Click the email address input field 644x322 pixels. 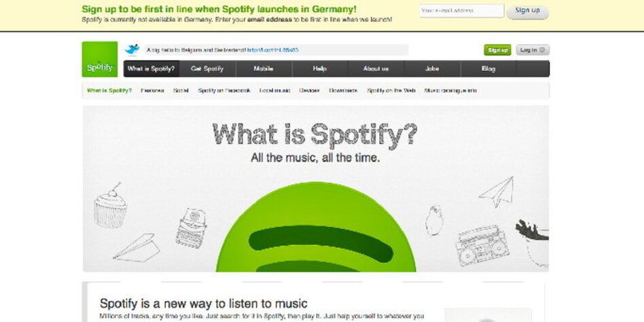click(x=462, y=11)
